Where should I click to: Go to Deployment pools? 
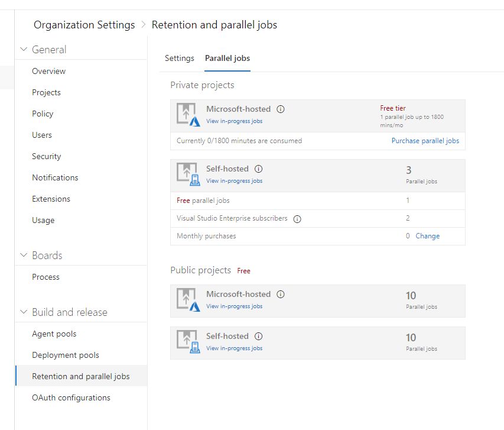(x=66, y=355)
